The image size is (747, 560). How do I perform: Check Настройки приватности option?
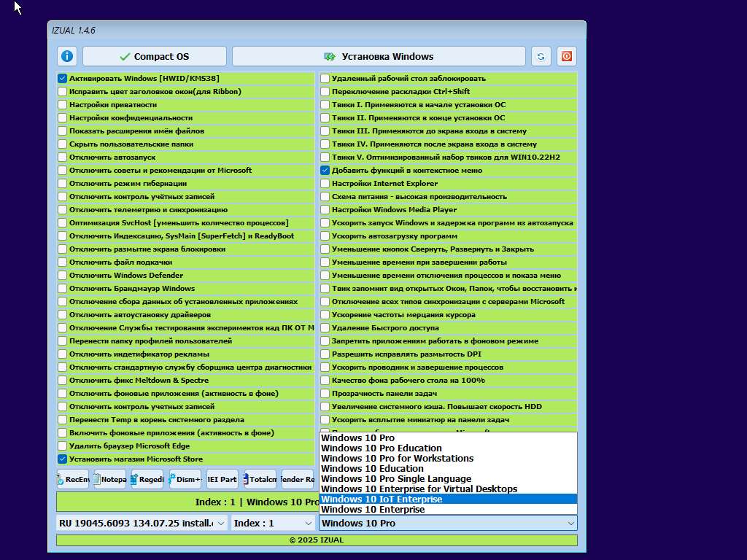(x=63, y=104)
